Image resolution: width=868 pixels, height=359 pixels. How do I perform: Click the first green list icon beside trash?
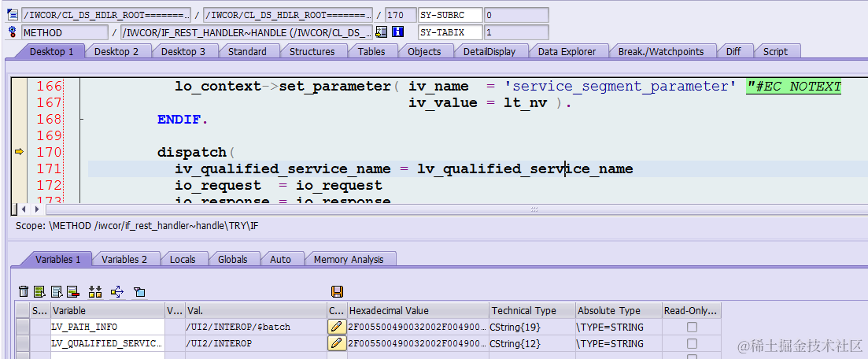(39, 291)
